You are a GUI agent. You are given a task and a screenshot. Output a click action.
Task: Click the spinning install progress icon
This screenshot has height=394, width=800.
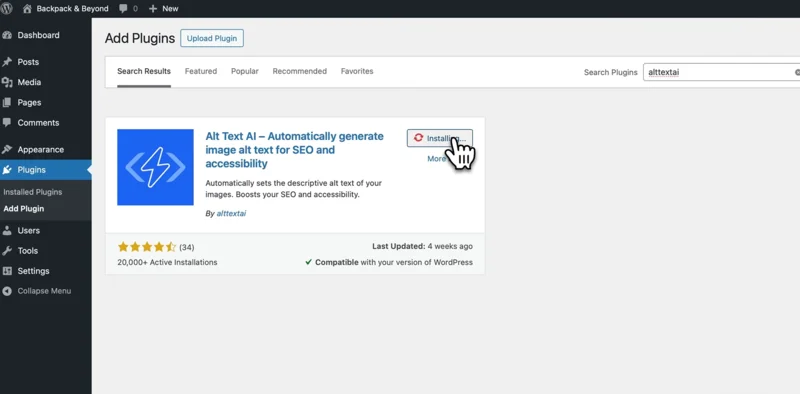418,138
